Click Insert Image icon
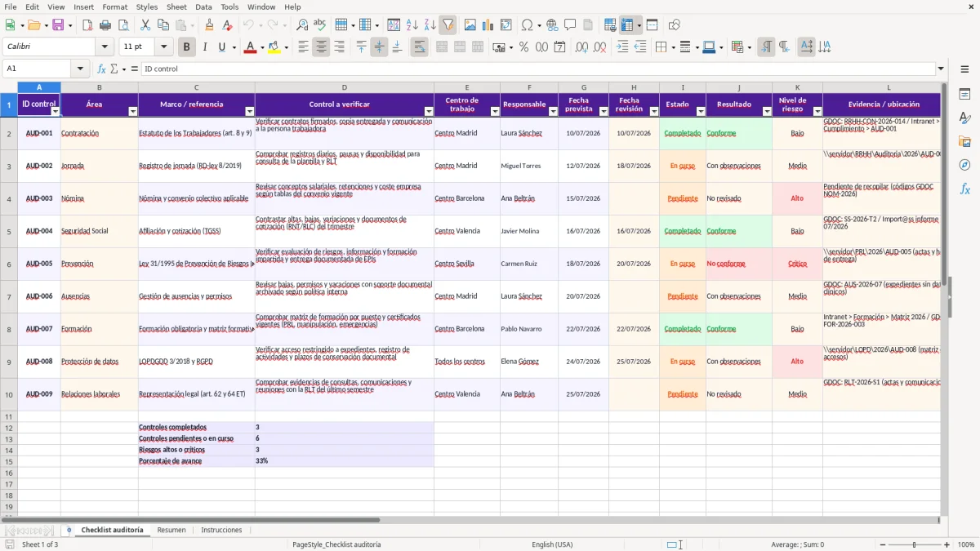The width and height of the screenshot is (980, 551). click(470, 25)
